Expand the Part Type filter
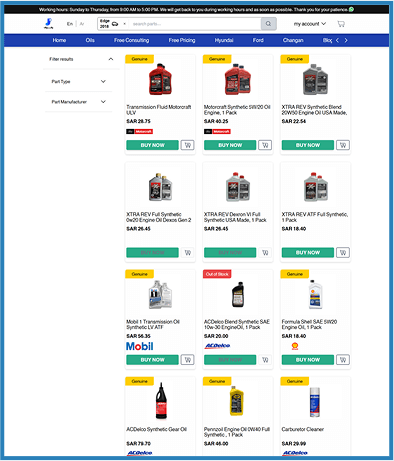 103,81
